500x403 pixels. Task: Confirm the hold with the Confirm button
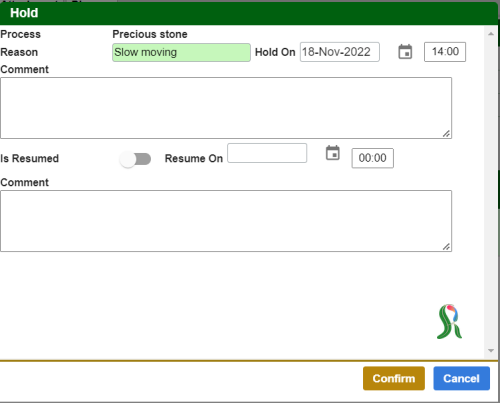tap(394, 378)
